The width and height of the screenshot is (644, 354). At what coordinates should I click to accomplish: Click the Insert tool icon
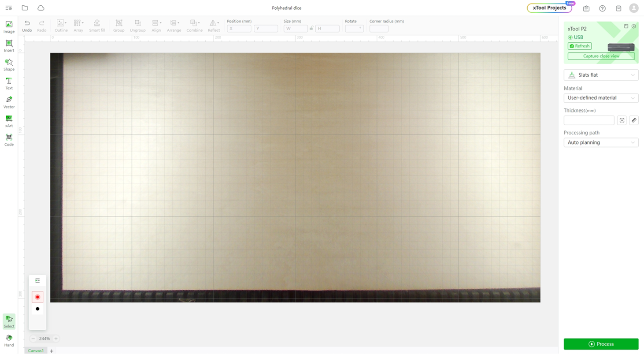pyautogui.click(x=9, y=46)
